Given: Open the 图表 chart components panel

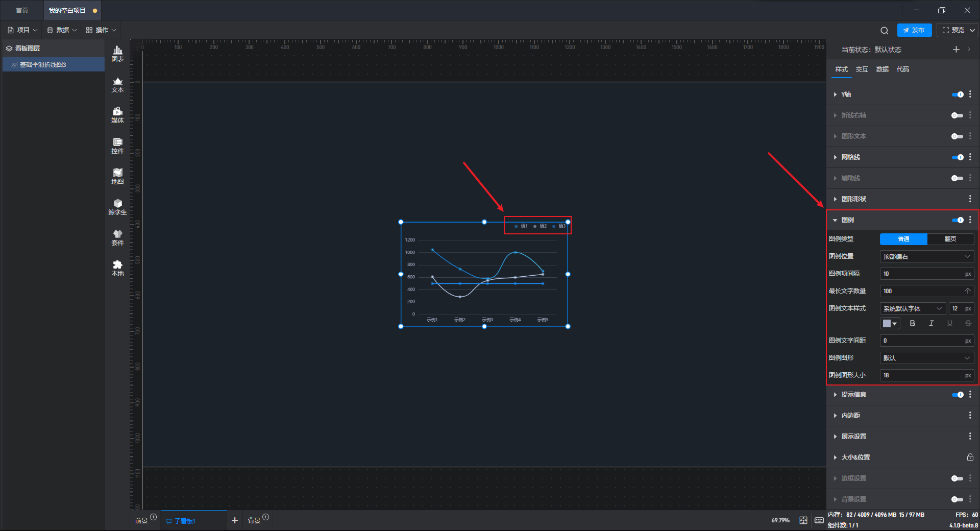Looking at the screenshot, I should [117, 54].
